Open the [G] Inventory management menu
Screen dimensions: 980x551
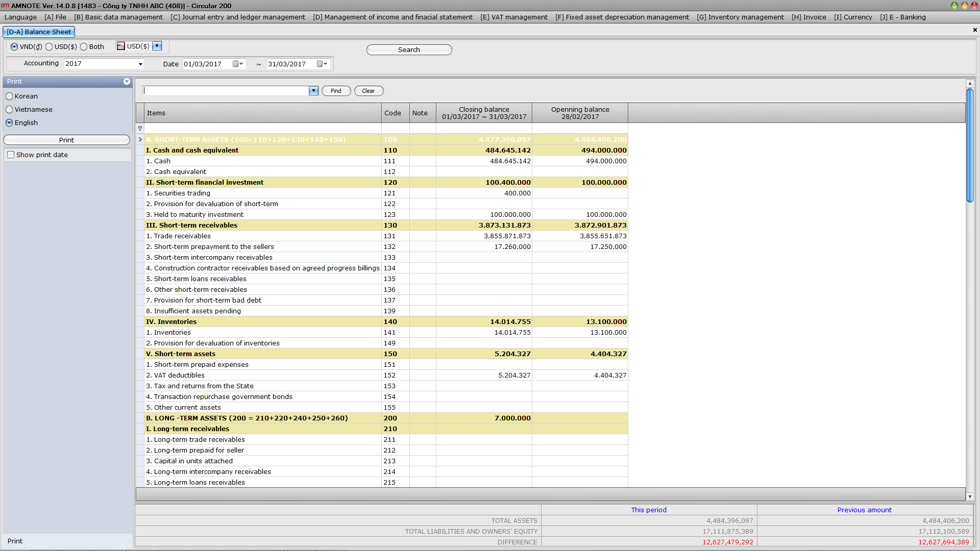pyautogui.click(x=740, y=17)
